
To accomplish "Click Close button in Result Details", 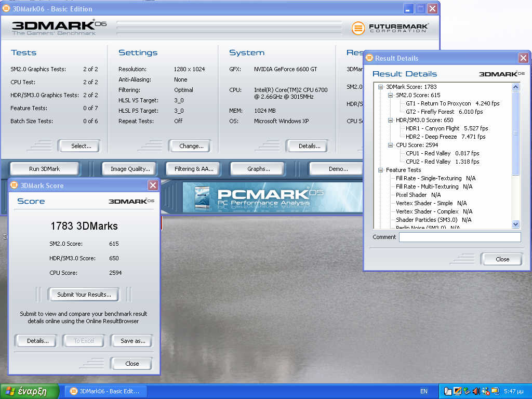I will click(502, 259).
